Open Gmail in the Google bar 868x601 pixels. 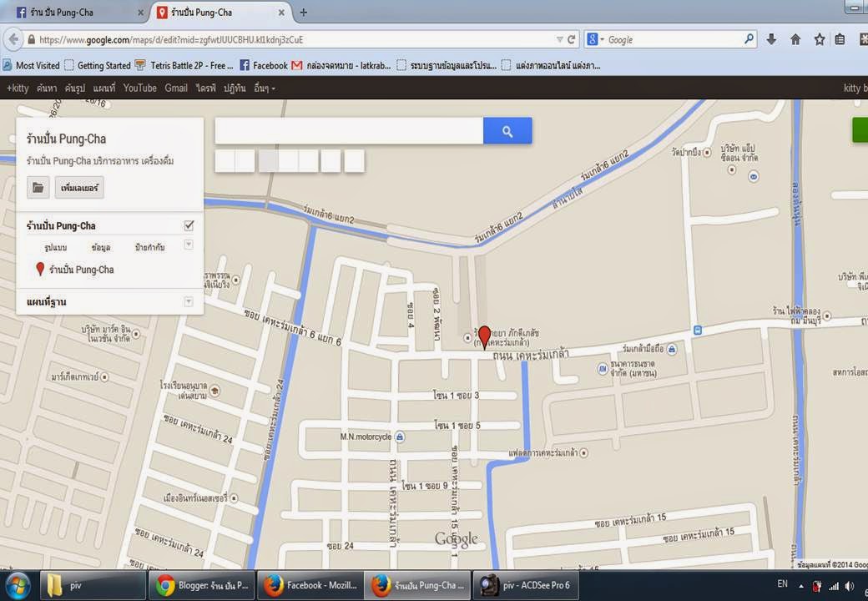(176, 88)
